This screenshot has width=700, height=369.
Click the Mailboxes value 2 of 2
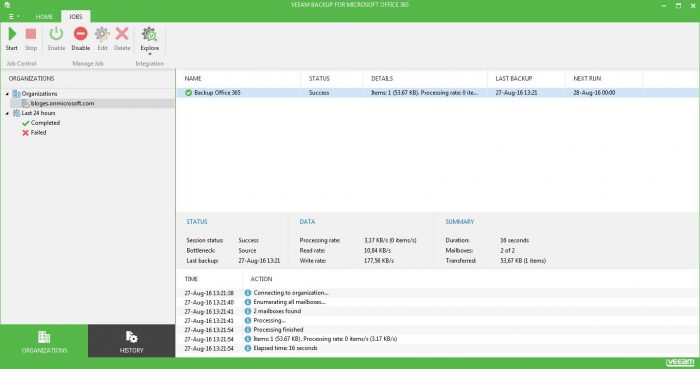508,250
